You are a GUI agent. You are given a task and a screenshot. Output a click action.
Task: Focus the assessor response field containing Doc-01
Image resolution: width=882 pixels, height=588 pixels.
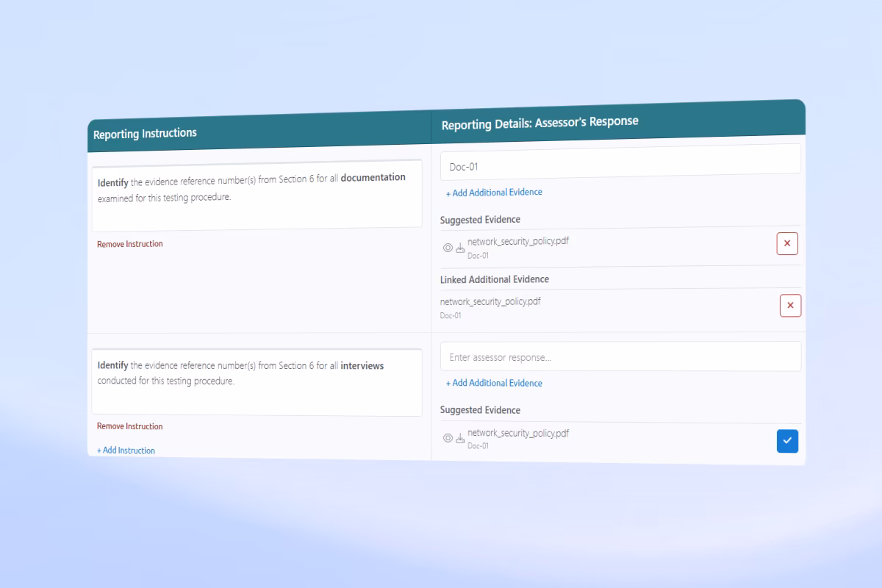pyautogui.click(x=620, y=162)
